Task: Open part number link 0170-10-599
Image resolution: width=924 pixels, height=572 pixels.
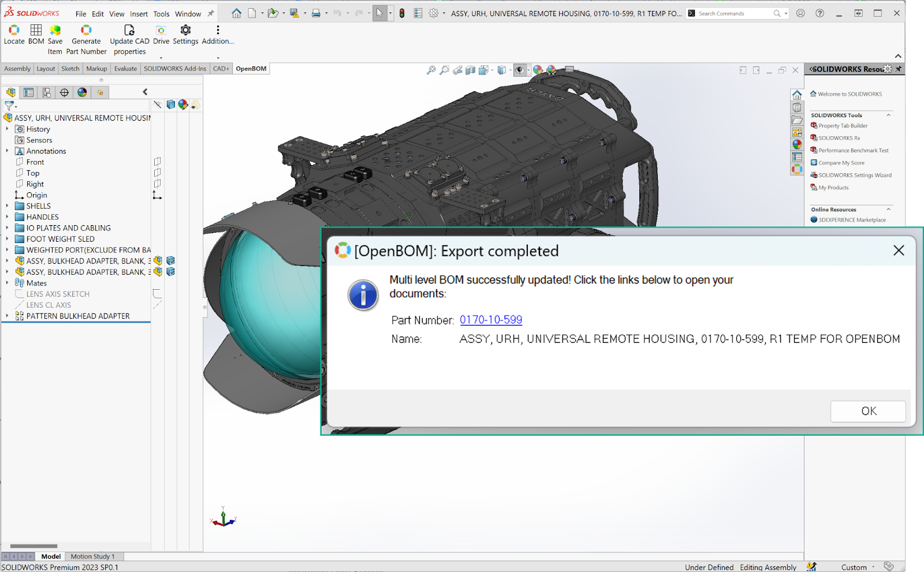Action: 491,320
